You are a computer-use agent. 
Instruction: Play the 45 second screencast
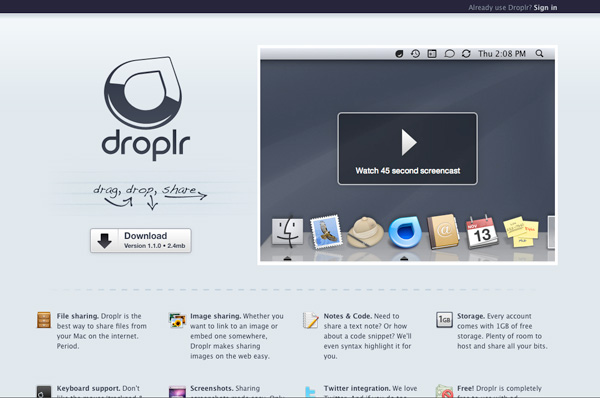pos(408,148)
